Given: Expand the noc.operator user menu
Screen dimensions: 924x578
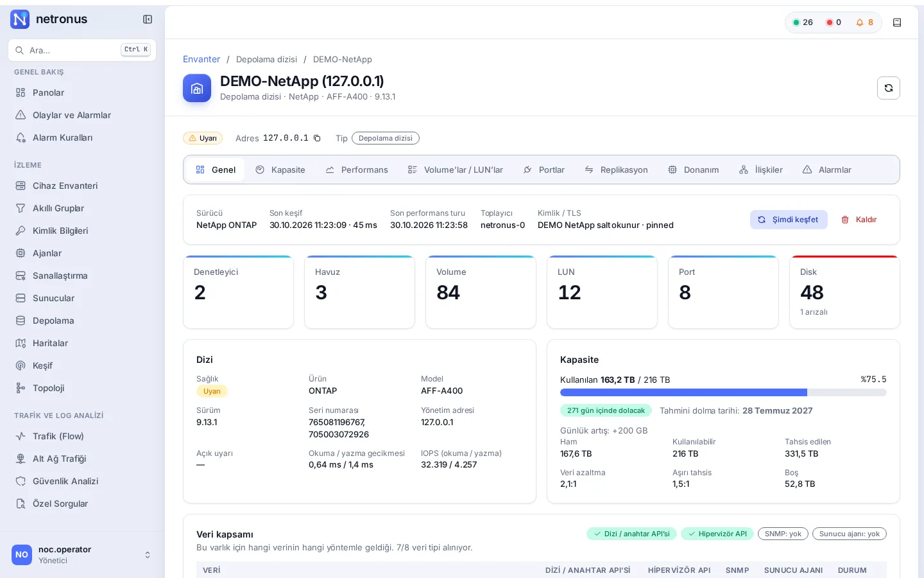Looking at the screenshot, I should (82, 555).
